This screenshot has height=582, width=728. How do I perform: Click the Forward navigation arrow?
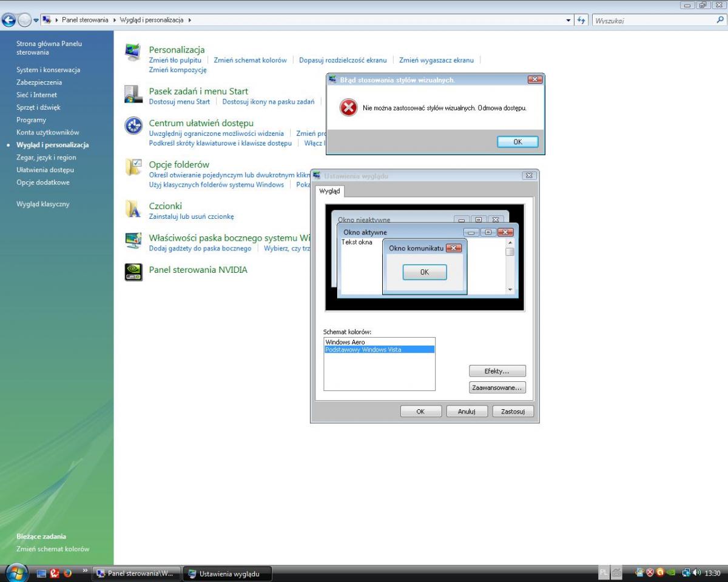(24, 20)
